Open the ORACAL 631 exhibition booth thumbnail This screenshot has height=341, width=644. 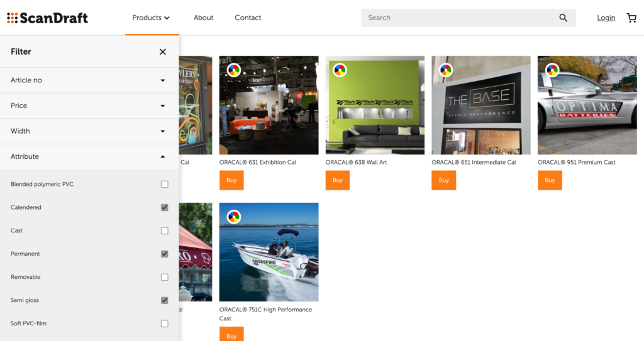coord(269,105)
